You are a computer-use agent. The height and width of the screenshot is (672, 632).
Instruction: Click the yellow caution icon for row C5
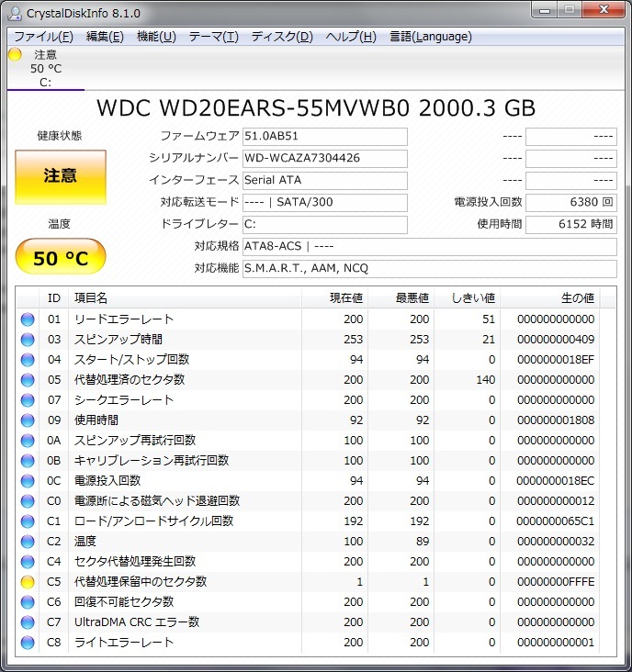click(x=28, y=581)
